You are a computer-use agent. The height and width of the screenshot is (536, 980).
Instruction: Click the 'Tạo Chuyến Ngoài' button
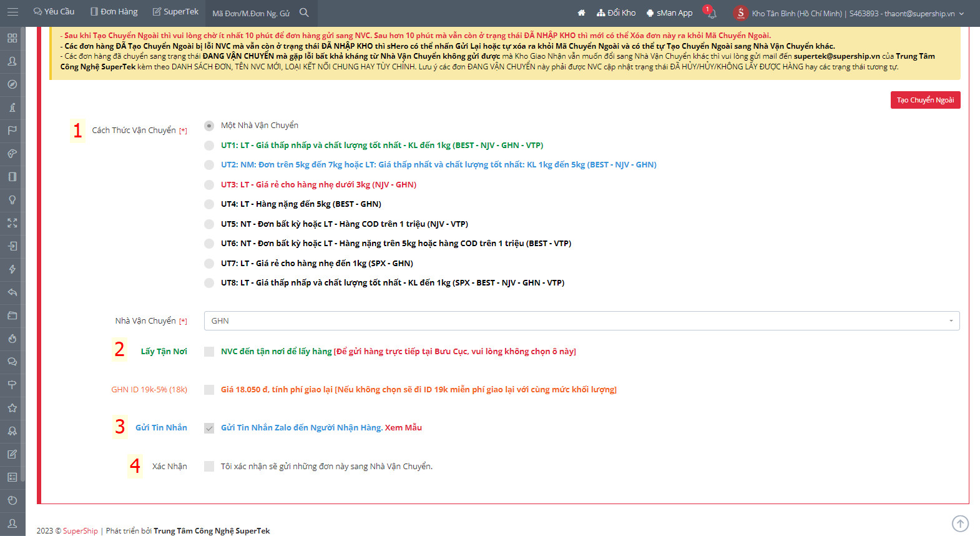[x=925, y=100]
